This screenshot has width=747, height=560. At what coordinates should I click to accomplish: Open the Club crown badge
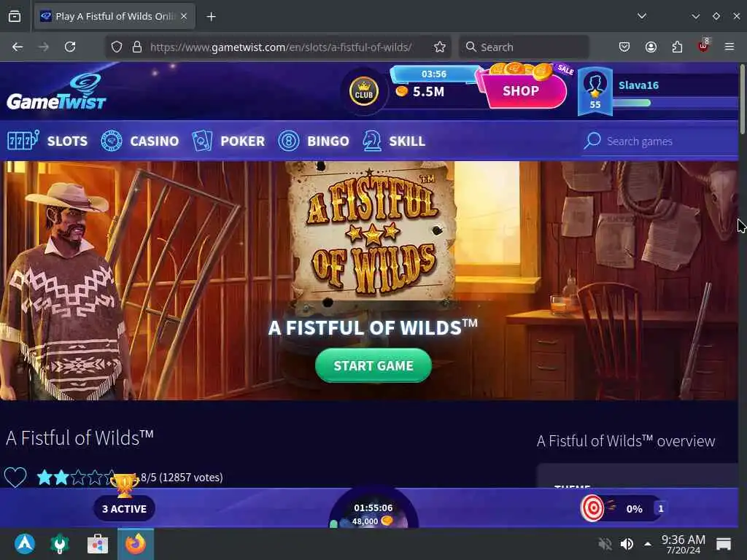point(364,91)
